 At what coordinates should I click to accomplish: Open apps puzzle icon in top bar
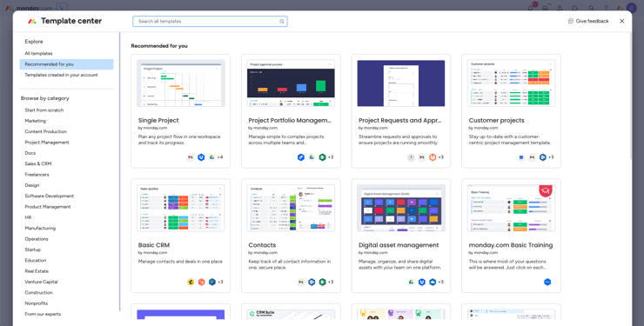[x=575, y=8]
